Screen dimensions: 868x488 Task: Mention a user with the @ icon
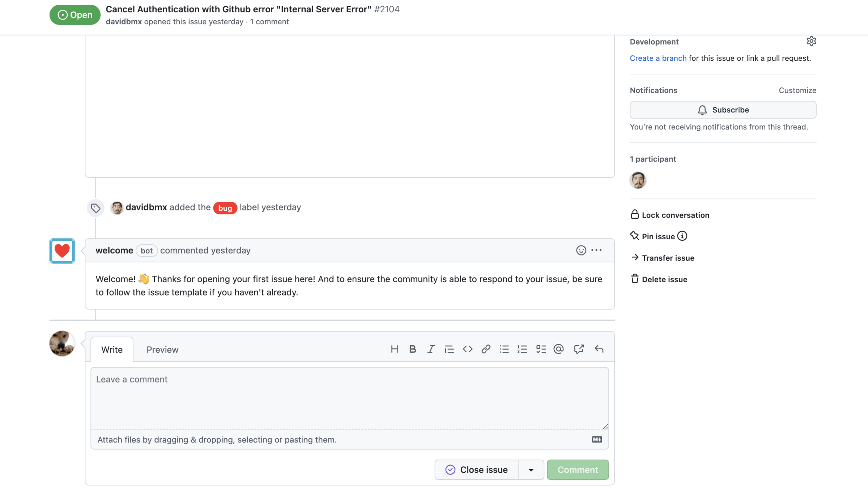pyautogui.click(x=559, y=349)
